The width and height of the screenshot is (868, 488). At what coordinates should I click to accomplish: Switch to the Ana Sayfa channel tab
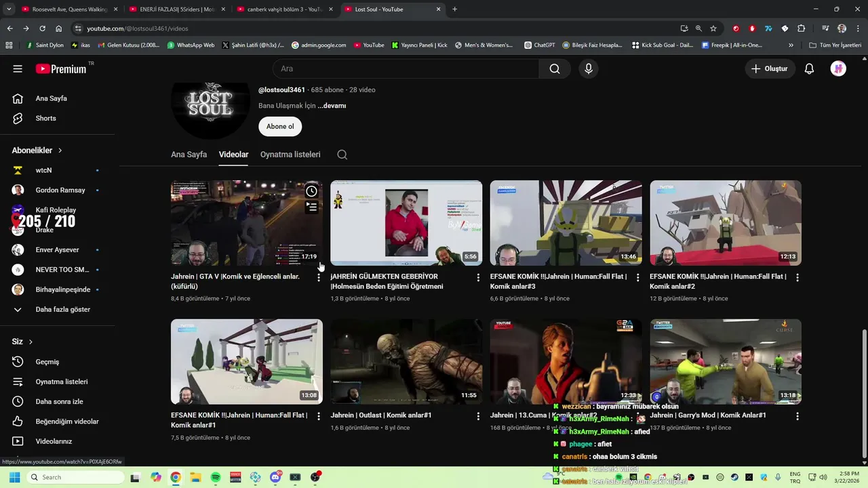pyautogui.click(x=189, y=155)
